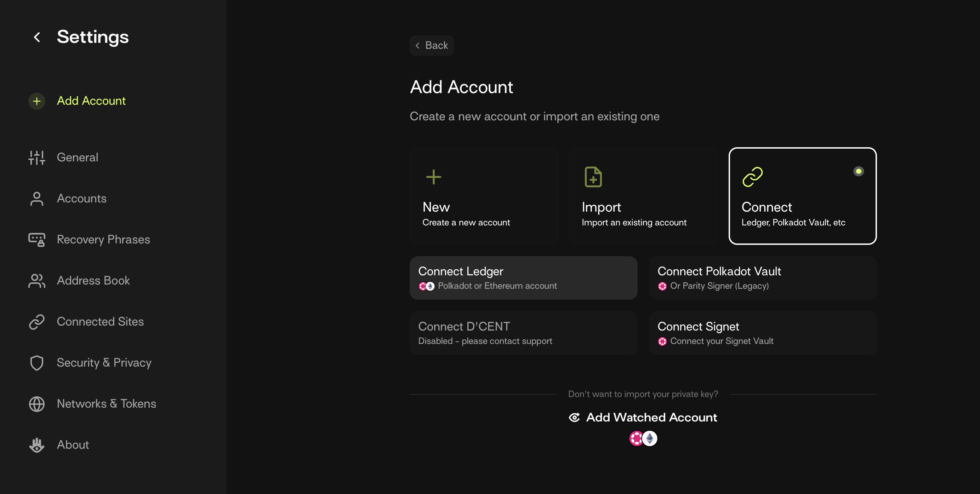Viewport: 980px width, 494px height.
Task: Select the New account option card
Action: [484, 196]
